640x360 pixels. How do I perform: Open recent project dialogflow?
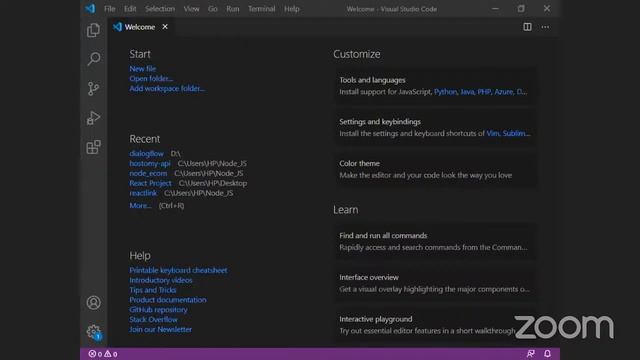point(147,153)
